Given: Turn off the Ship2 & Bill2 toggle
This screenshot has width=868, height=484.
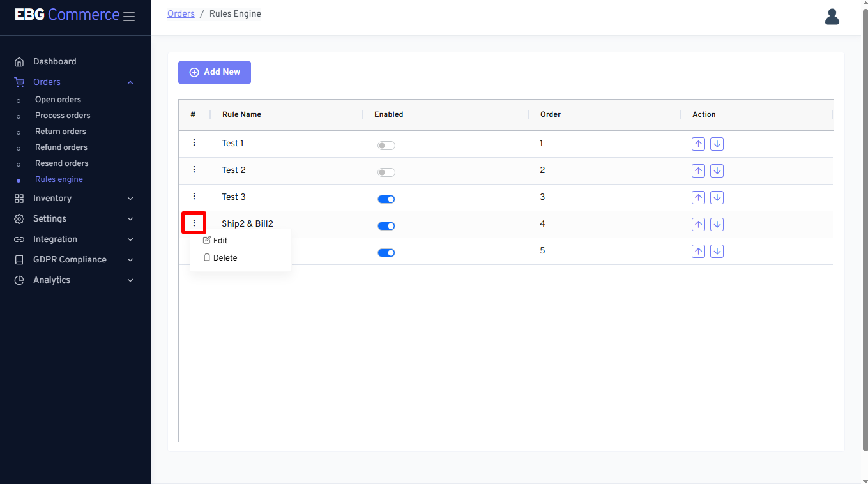Looking at the screenshot, I should 386,226.
